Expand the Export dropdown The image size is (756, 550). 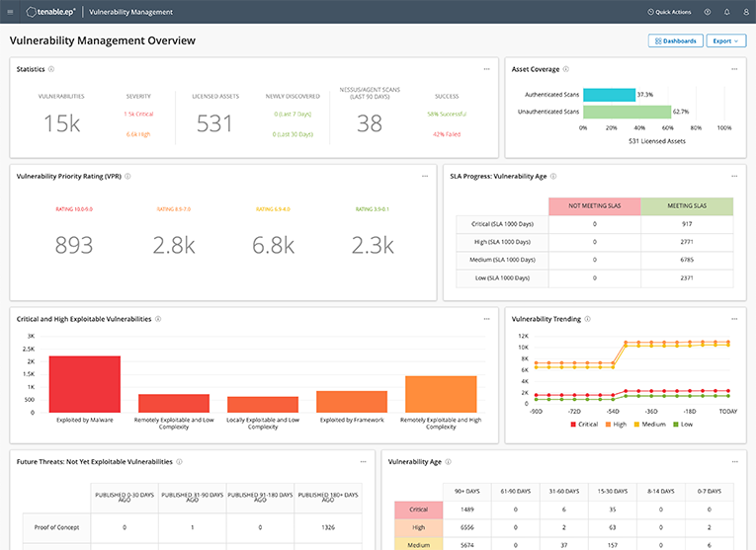pyautogui.click(x=726, y=40)
